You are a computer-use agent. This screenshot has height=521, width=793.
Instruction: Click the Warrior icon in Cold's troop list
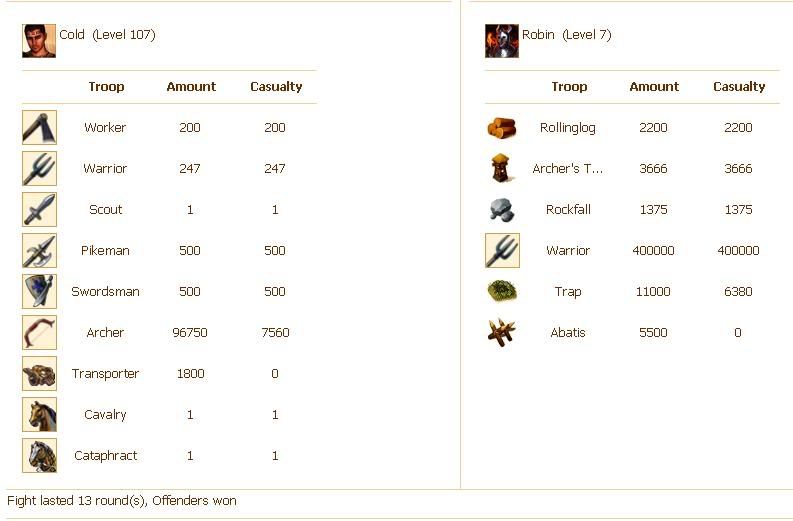coord(39,169)
